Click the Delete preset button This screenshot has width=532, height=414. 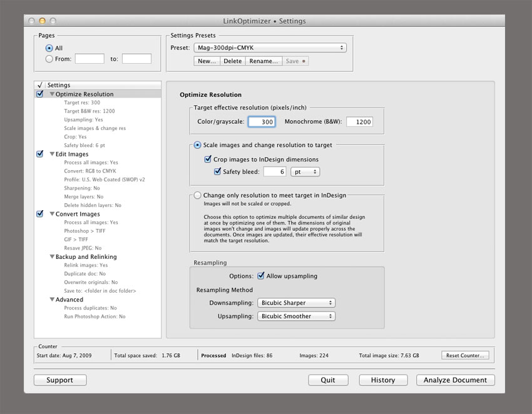[x=232, y=61]
